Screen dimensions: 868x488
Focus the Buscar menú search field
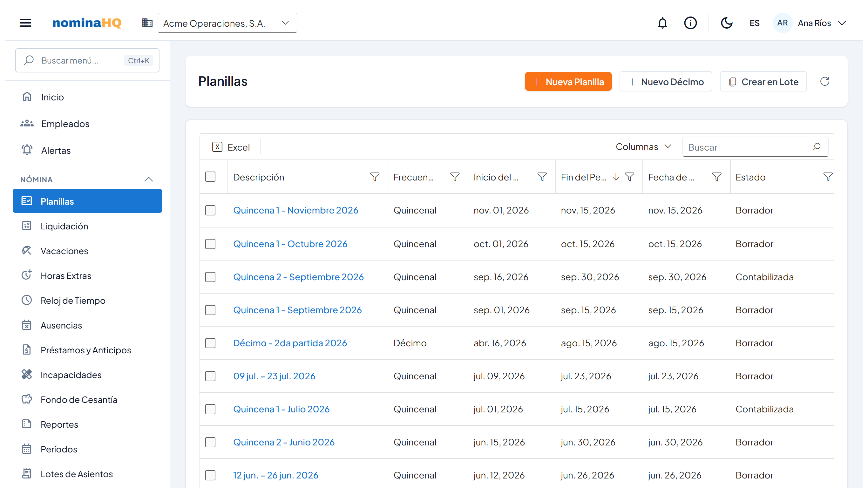87,60
